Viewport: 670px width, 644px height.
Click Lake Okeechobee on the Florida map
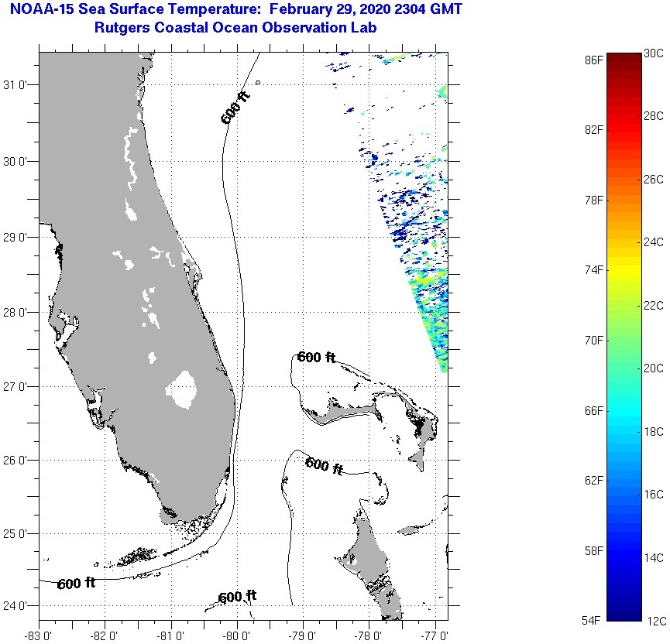[183, 389]
